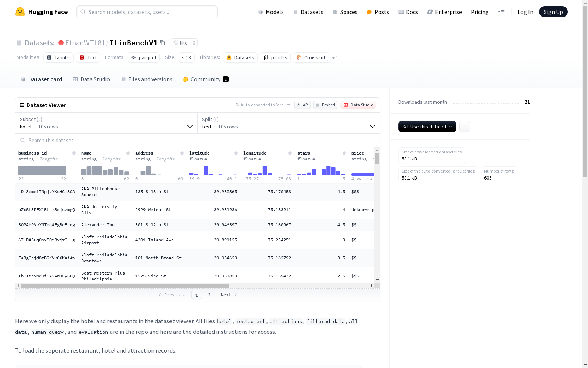Select the 1225 Vine St address cell
The width and height of the screenshot is (588, 368).
[x=159, y=276]
